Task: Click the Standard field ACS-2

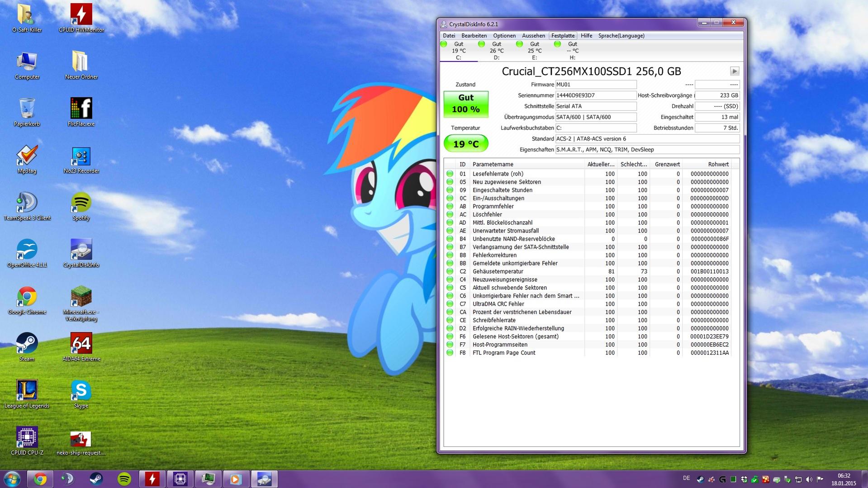Action: [x=647, y=139]
